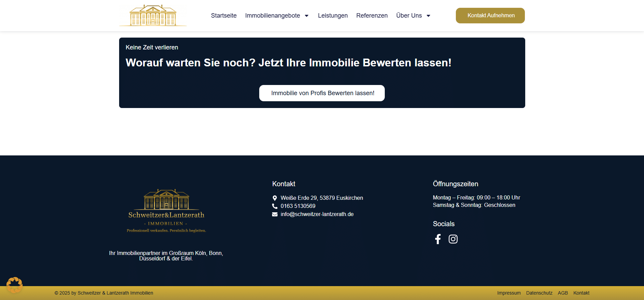Open the Leistungen menu item

333,16
